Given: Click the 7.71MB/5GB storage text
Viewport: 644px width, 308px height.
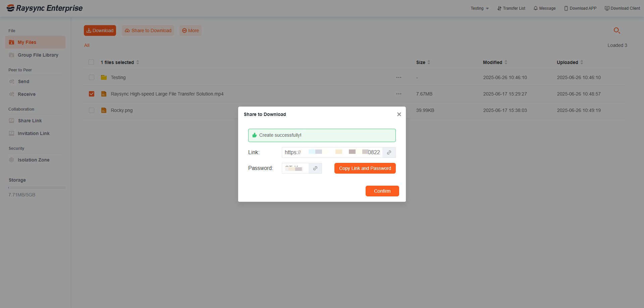Looking at the screenshot, I should [22, 195].
